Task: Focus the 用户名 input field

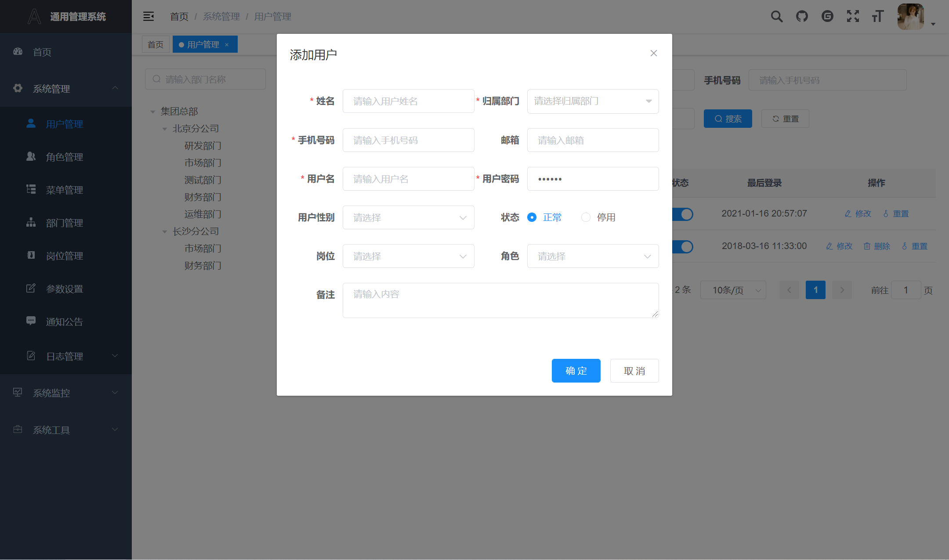Action: [x=408, y=179]
